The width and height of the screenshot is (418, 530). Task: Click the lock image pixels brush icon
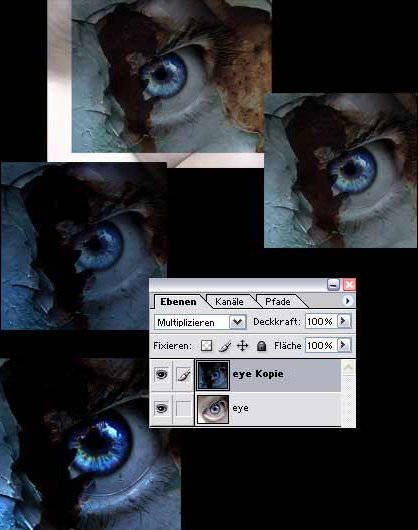225,346
